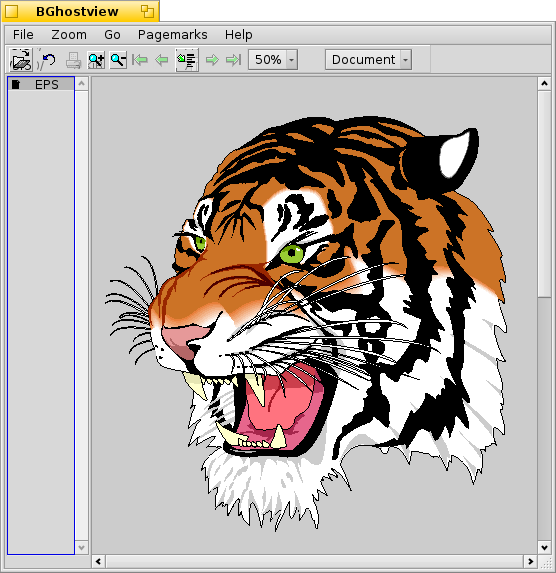Go to last page arrow icon

[x=234, y=60]
